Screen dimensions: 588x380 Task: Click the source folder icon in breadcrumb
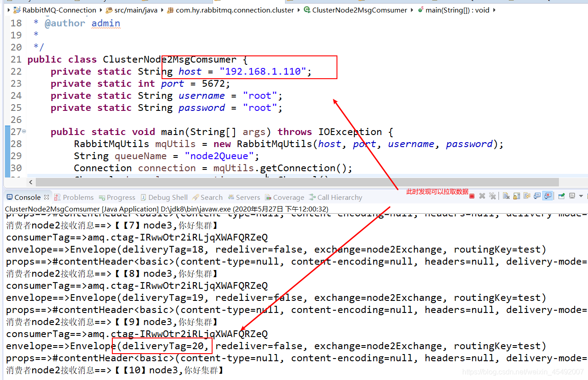click(x=110, y=10)
